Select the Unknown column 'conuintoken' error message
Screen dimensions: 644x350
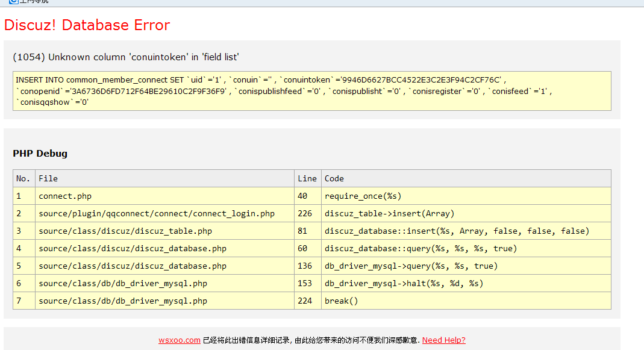pos(126,57)
